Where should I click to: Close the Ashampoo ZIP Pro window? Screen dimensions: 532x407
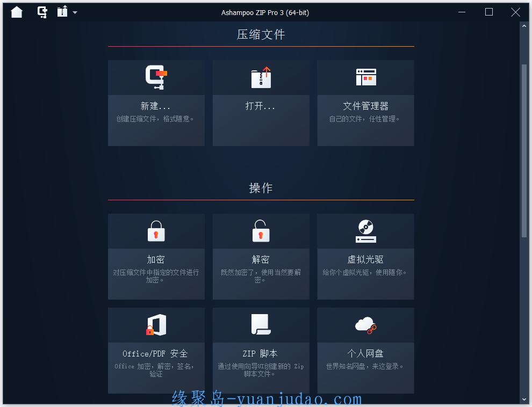(515, 12)
